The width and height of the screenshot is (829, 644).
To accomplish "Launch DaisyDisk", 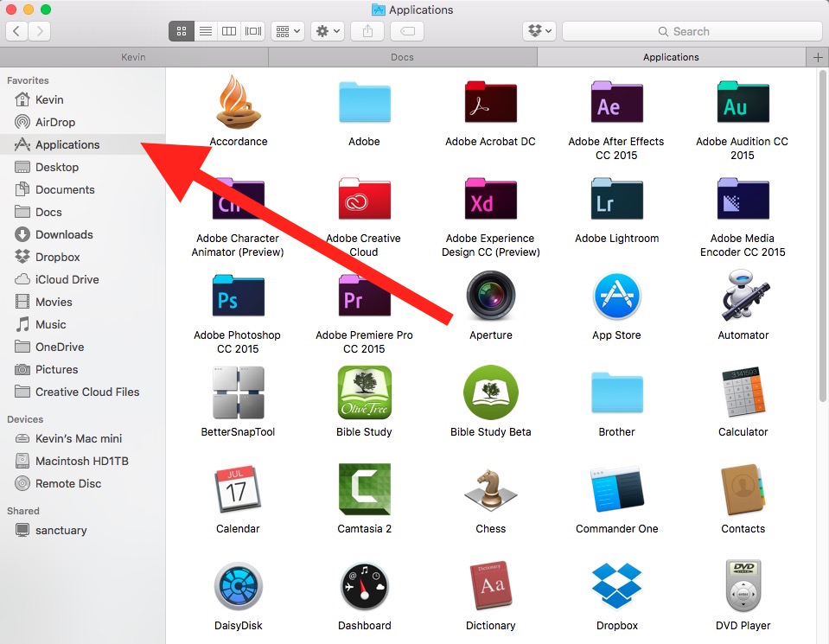I will coord(238,586).
